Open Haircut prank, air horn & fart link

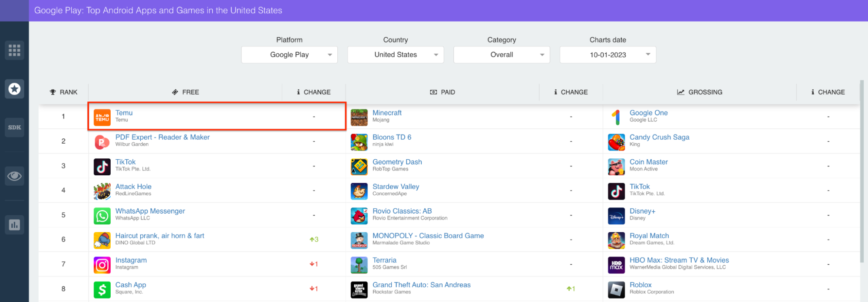point(160,236)
